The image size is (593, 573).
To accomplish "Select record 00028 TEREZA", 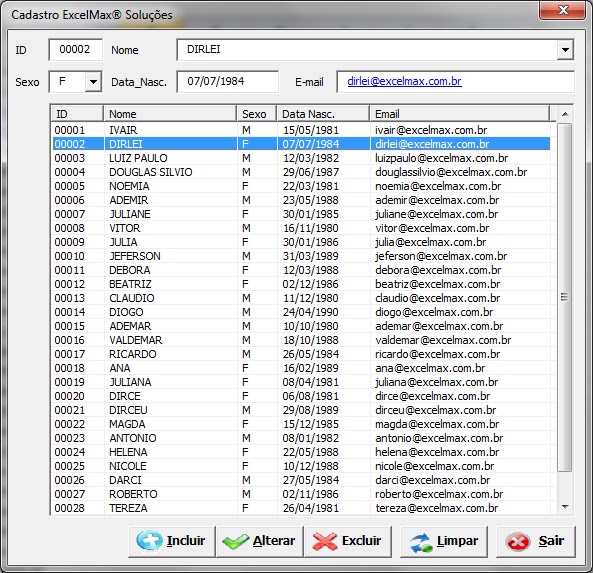I will [301, 508].
